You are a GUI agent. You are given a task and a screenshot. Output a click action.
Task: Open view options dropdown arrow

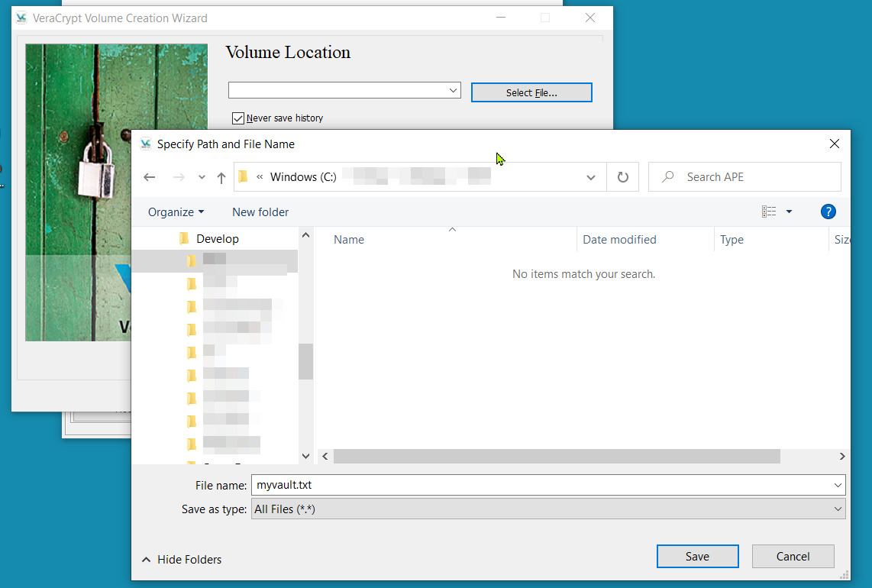[x=789, y=212]
